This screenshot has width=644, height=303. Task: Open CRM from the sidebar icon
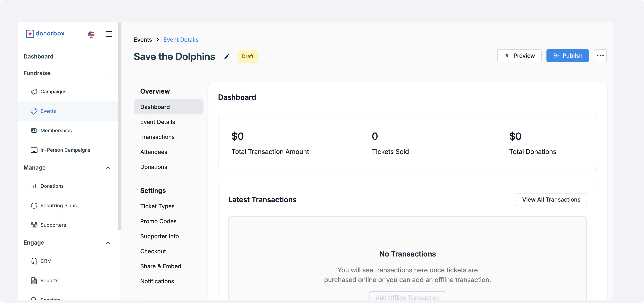[34, 261]
